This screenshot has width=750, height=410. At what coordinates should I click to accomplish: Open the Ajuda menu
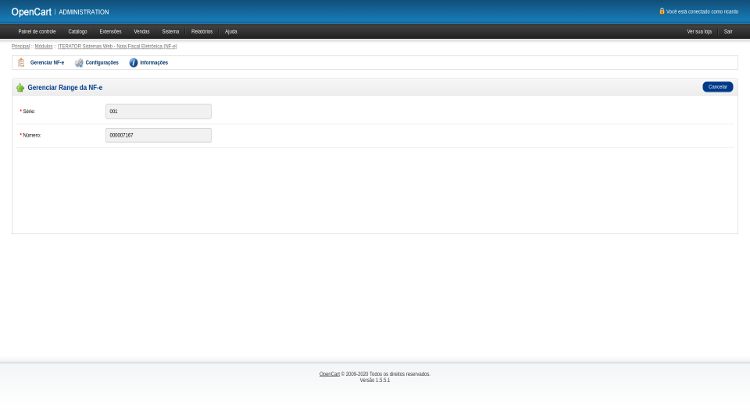point(231,32)
